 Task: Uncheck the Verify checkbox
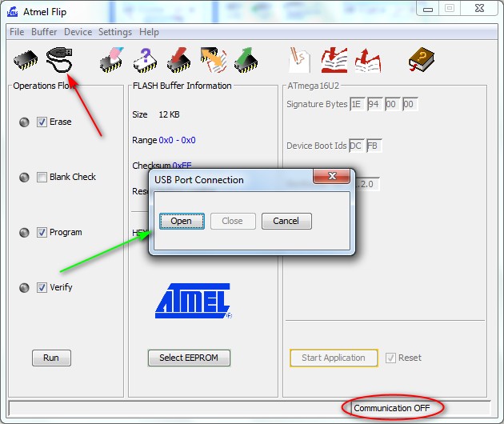click(x=42, y=287)
